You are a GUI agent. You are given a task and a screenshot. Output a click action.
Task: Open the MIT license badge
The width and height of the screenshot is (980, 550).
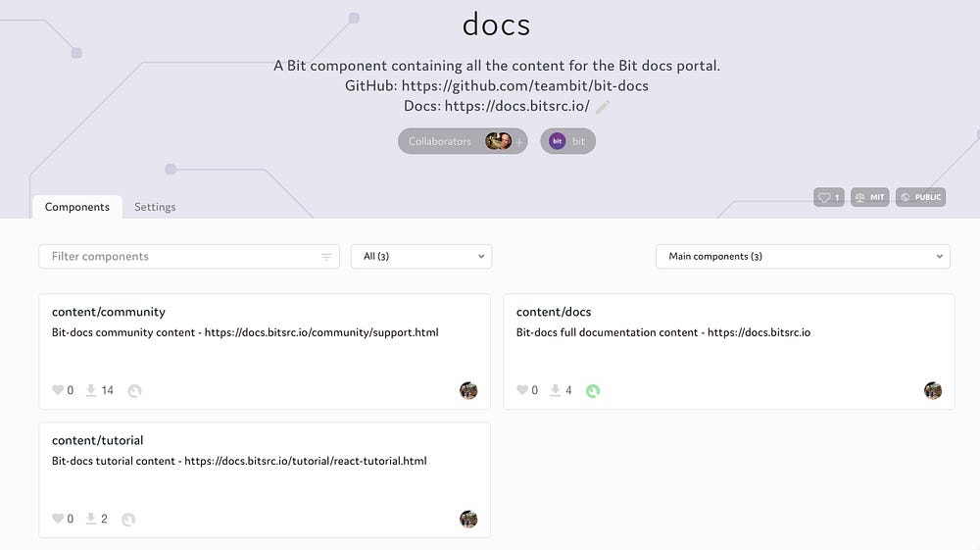pyautogui.click(x=869, y=197)
